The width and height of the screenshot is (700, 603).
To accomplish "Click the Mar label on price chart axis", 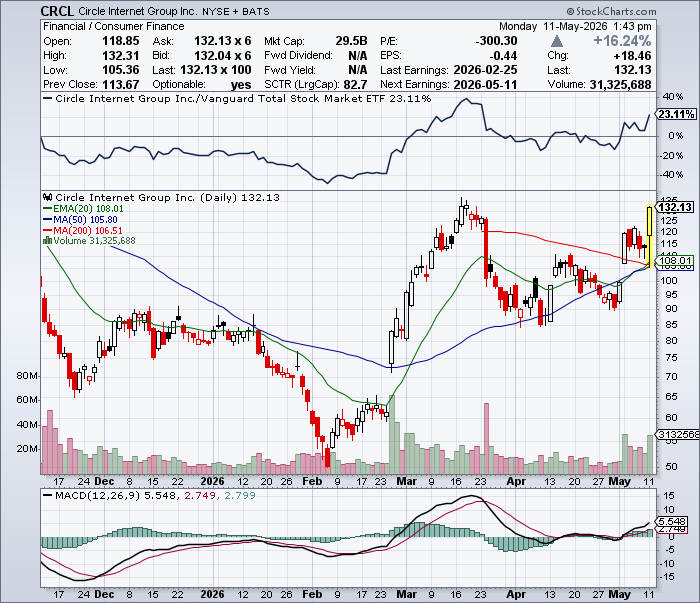I will 406,481.
